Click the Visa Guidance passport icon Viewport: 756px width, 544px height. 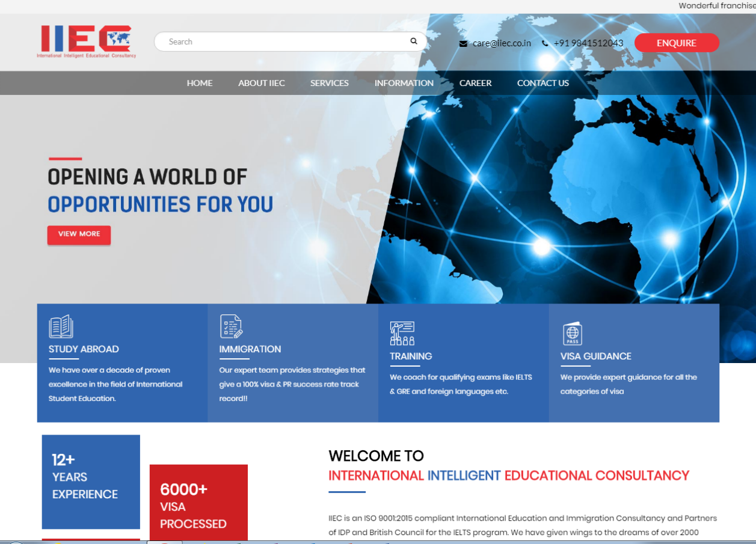tap(572, 333)
